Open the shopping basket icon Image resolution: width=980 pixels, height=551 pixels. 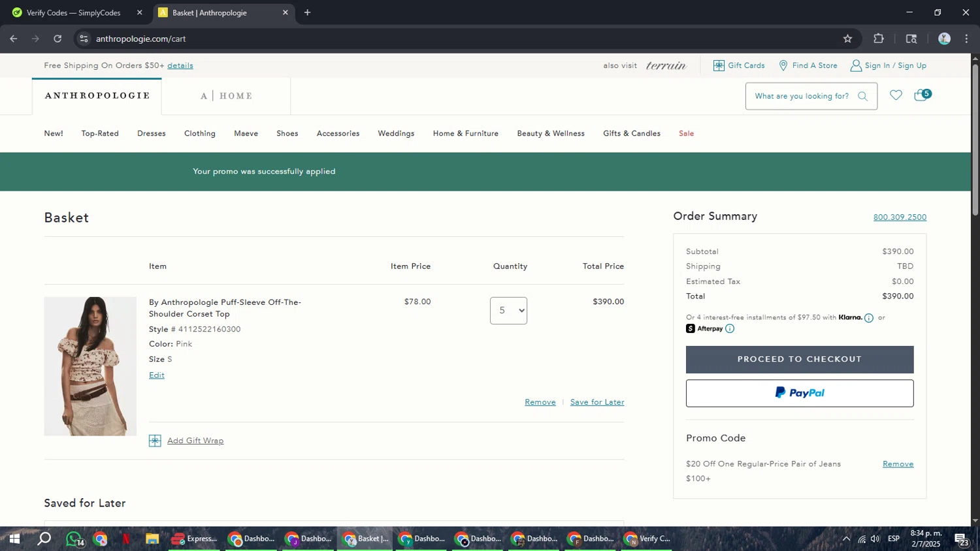point(921,96)
